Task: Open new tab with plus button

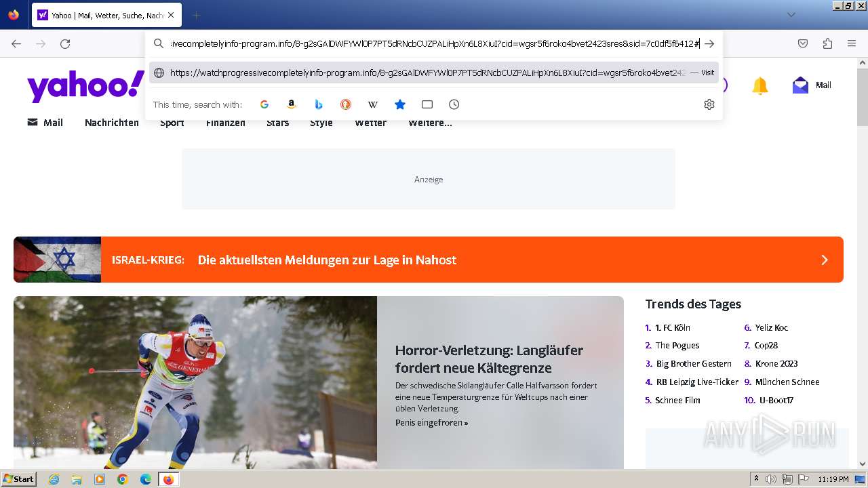Action: click(x=196, y=15)
